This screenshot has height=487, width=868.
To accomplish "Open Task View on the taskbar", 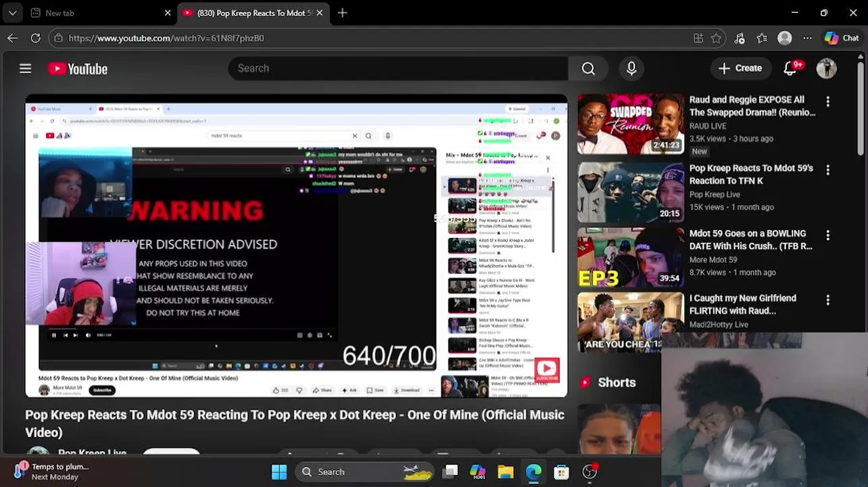I will point(450,472).
